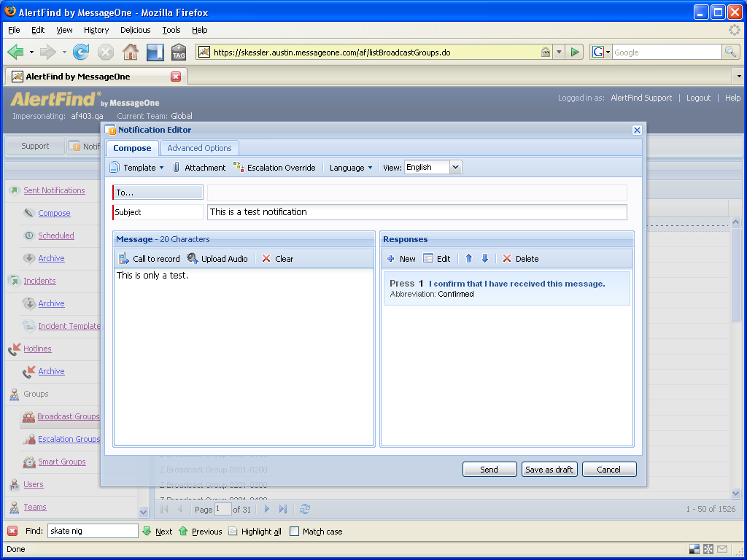Screen dimensions: 747x560
Task: Click the page number field
Action: point(222,509)
